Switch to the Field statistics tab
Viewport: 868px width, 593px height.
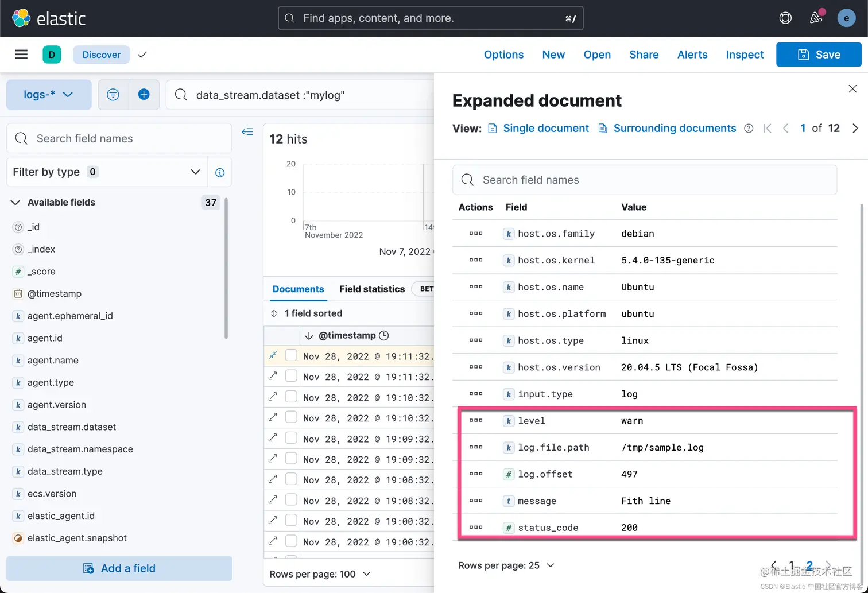click(x=372, y=289)
